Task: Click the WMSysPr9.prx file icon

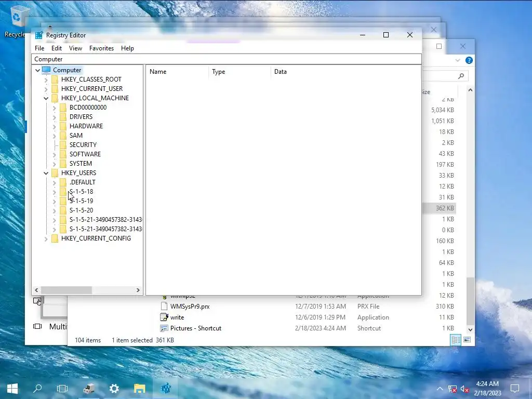Action: [x=164, y=307]
